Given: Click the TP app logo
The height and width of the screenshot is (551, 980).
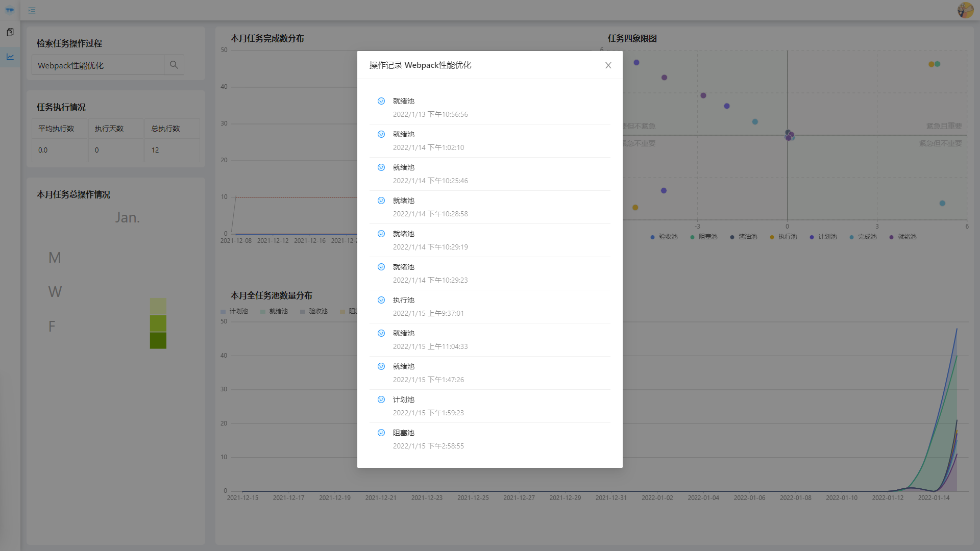Looking at the screenshot, I should pos(10,10).
